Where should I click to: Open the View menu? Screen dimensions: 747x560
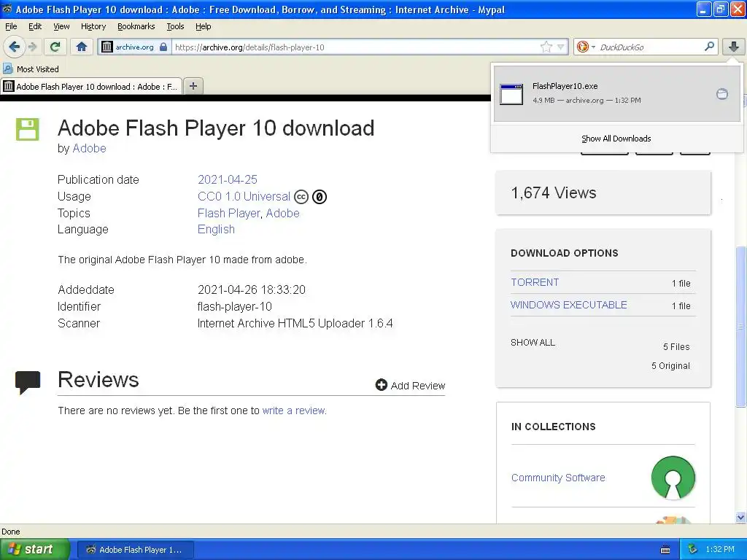coord(61,26)
